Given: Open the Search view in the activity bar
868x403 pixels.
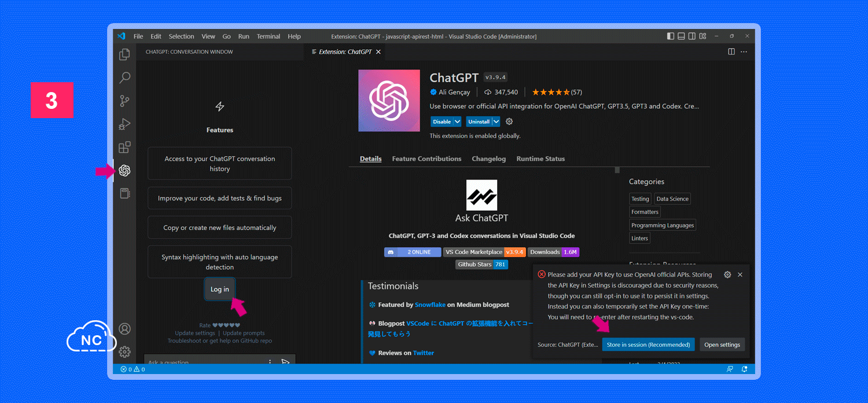Looking at the screenshot, I should (x=124, y=78).
